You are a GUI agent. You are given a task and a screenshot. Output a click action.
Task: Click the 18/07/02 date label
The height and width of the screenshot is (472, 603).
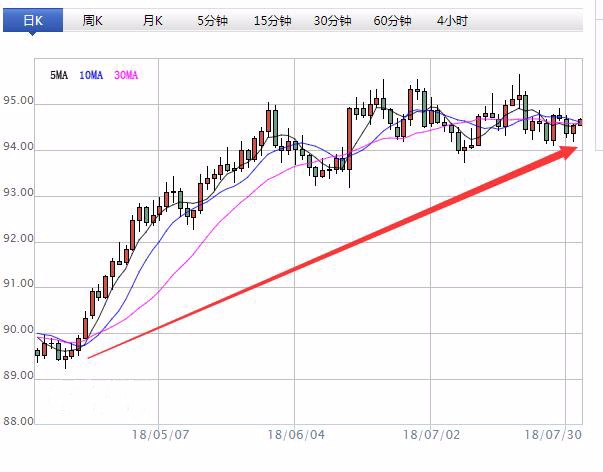click(x=431, y=435)
